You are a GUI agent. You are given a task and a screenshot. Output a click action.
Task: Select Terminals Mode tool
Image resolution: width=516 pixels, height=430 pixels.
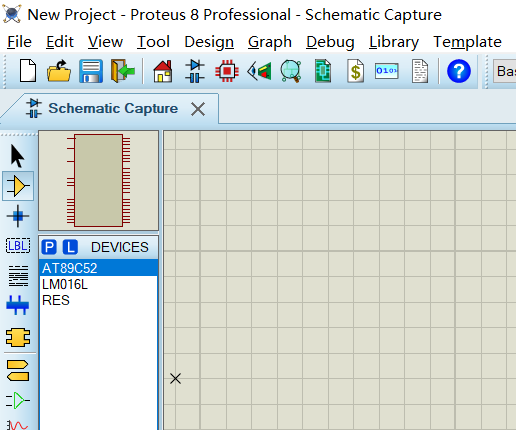click(x=18, y=370)
